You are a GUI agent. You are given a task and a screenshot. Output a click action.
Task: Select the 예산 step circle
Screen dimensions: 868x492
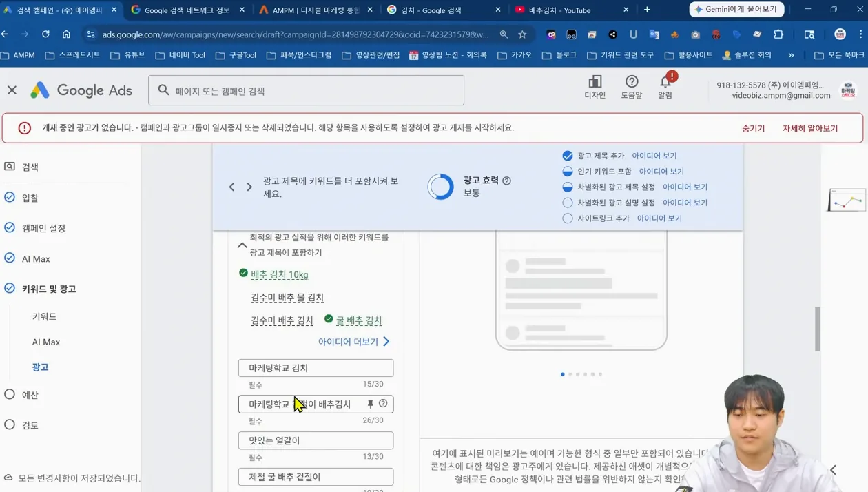10,395
